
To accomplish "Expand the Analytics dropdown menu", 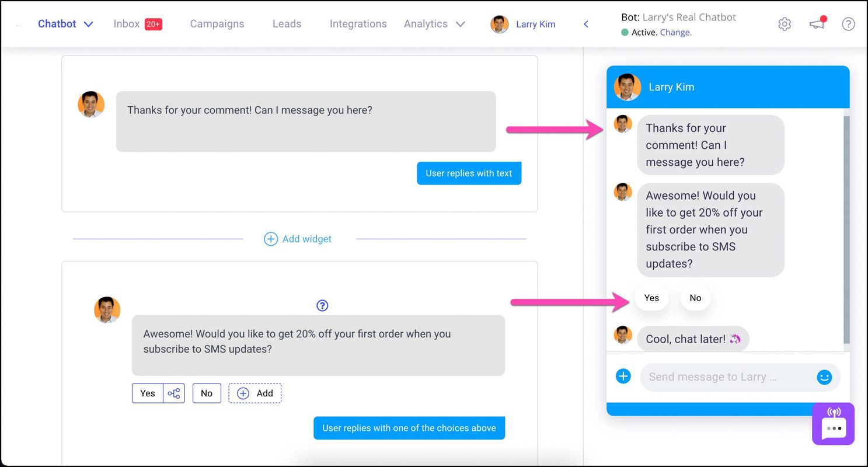I will [x=461, y=24].
